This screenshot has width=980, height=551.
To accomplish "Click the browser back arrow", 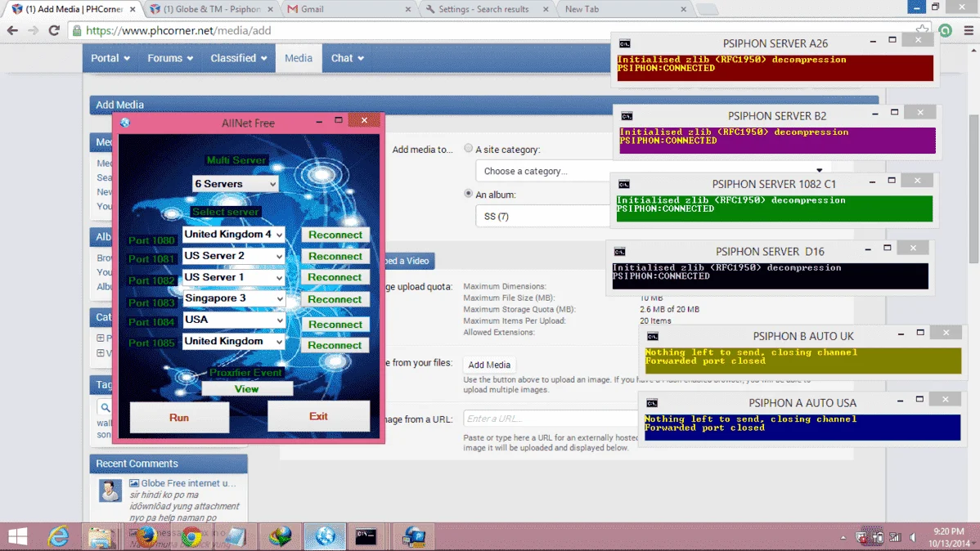I will pyautogui.click(x=12, y=30).
